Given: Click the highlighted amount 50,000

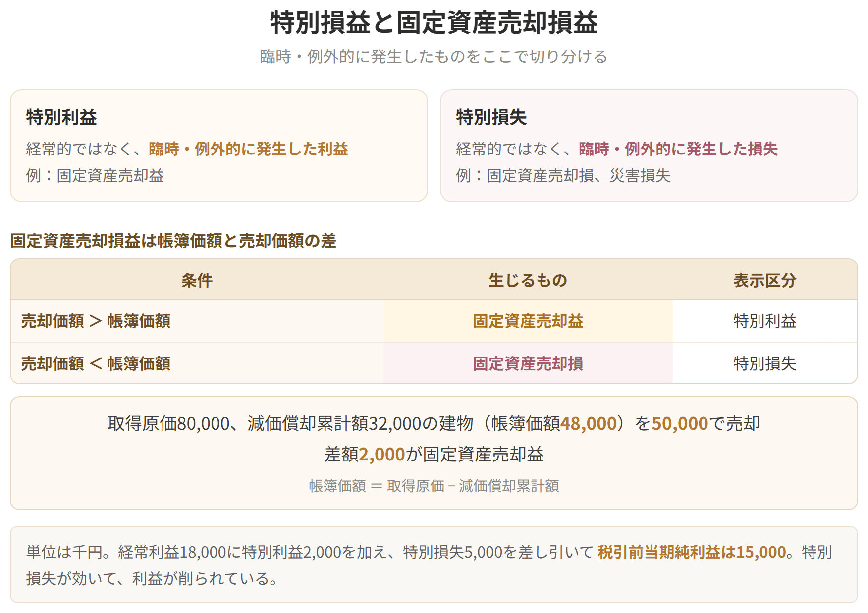Looking at the screenshot, I should (680, 423).
